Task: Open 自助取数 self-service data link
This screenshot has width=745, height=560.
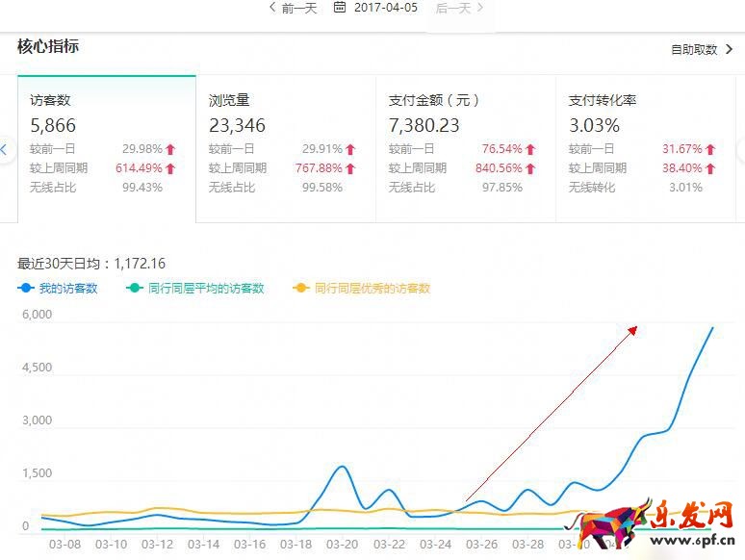Action: tap(702, 49)
